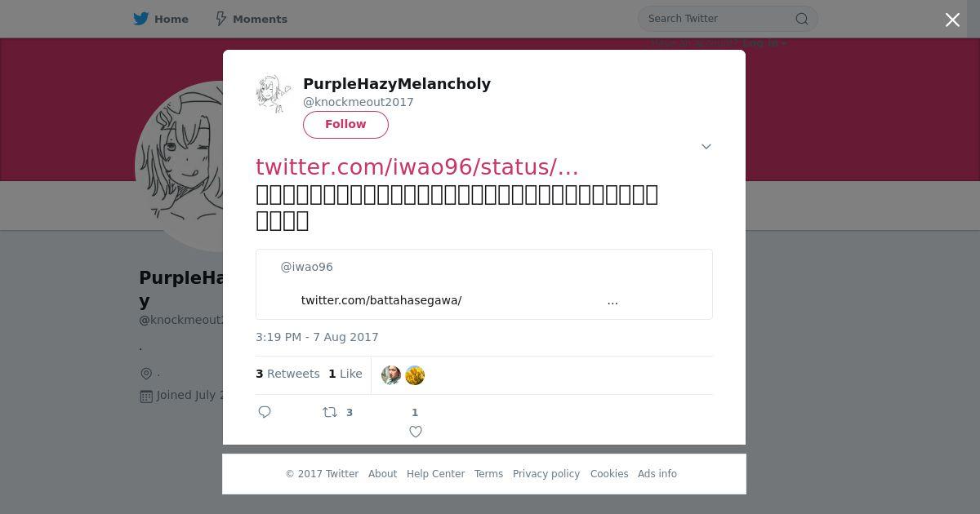Open Help Center footer link
Viewport: 980px width, 514px height.
(435, 474)
